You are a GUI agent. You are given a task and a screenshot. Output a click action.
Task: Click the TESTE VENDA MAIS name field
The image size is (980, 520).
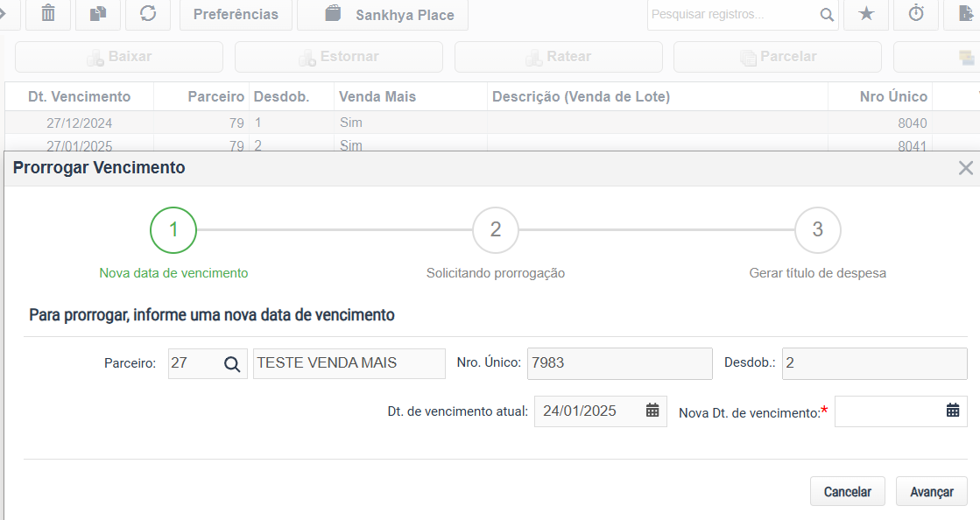[x=349, y=363]
